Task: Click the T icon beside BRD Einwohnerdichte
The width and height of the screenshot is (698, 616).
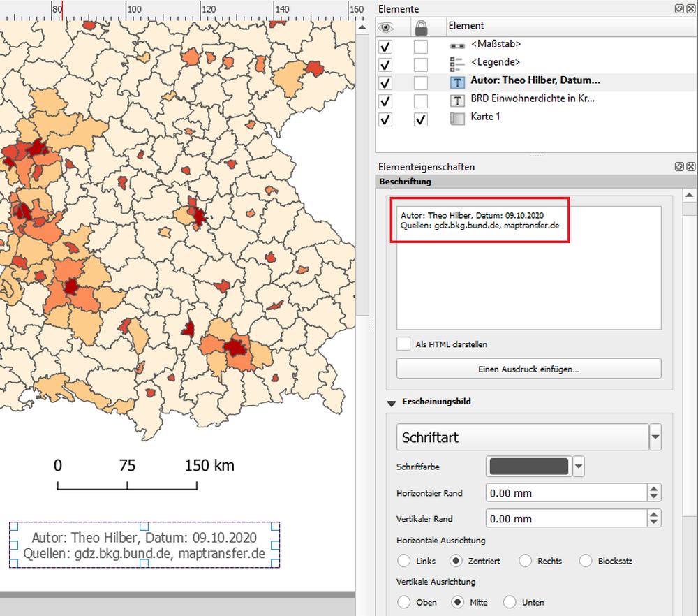Action: click(x=457, y=98)
